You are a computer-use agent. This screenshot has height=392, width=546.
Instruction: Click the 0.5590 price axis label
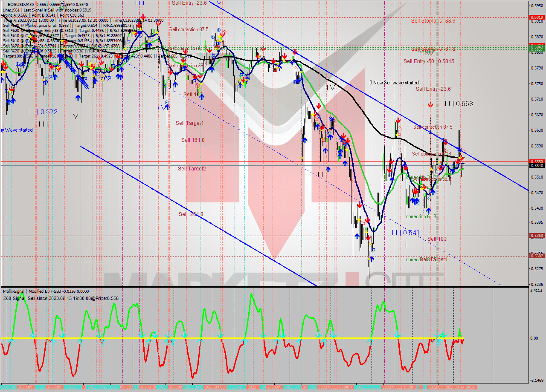click(x=537, y=146)
